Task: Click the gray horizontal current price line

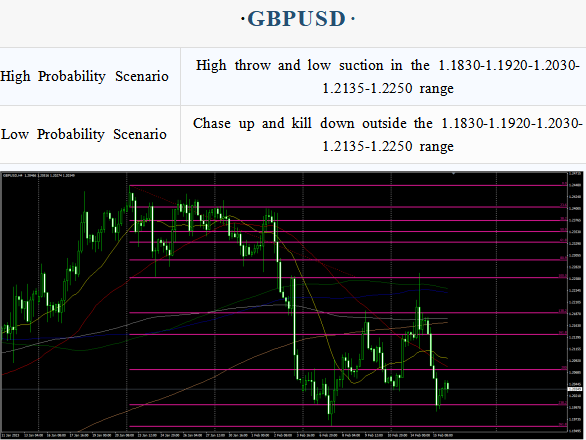Action: (284, 390)
